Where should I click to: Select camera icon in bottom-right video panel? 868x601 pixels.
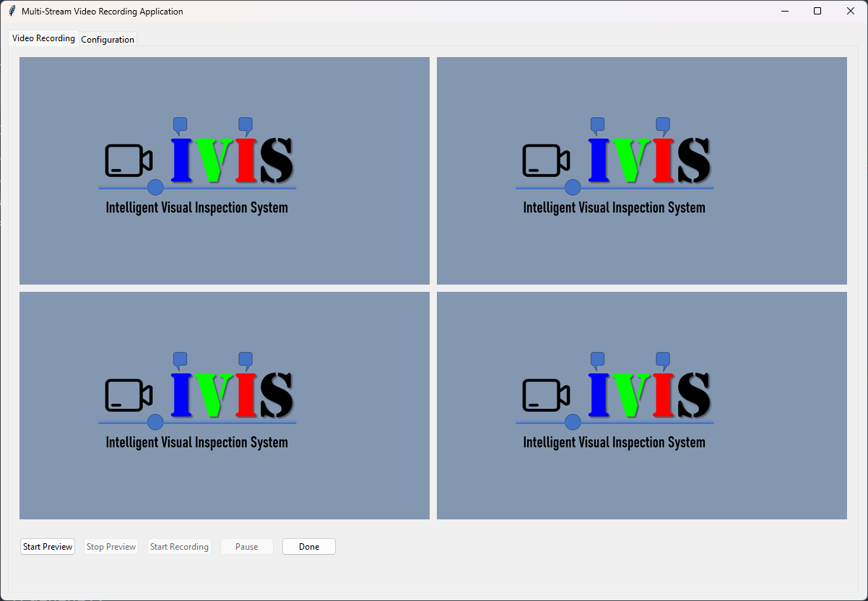546,395
